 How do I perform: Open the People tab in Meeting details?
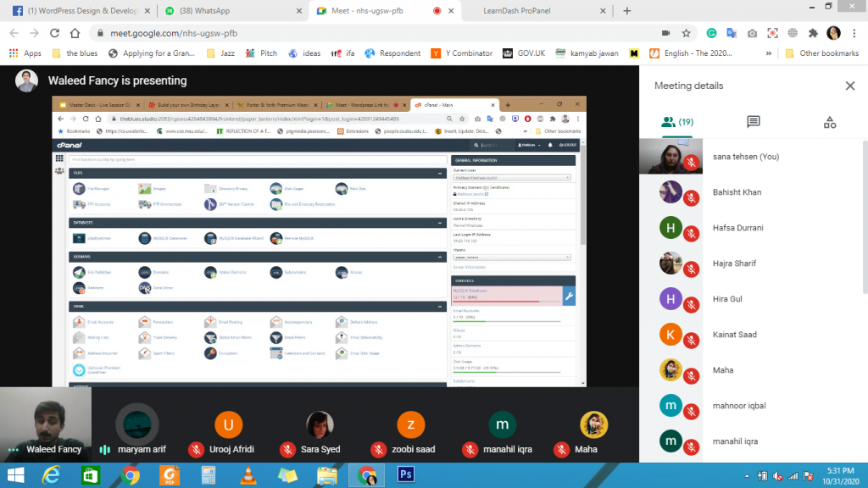(677, 122)
